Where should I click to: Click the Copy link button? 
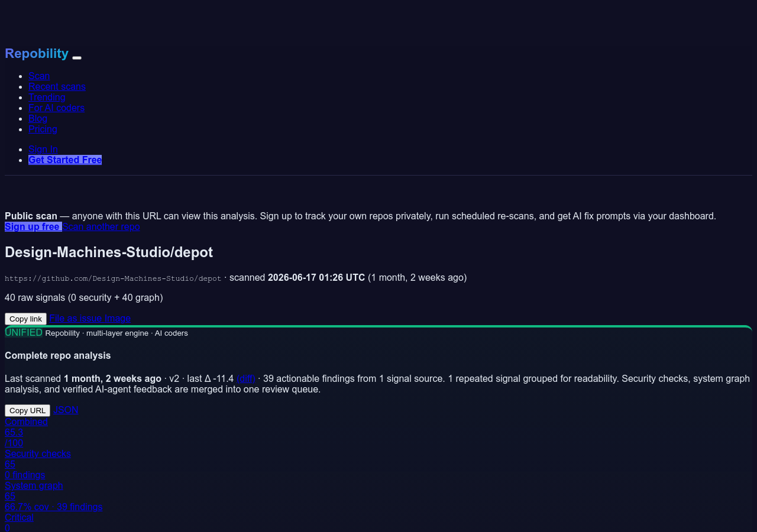(25, 319)
